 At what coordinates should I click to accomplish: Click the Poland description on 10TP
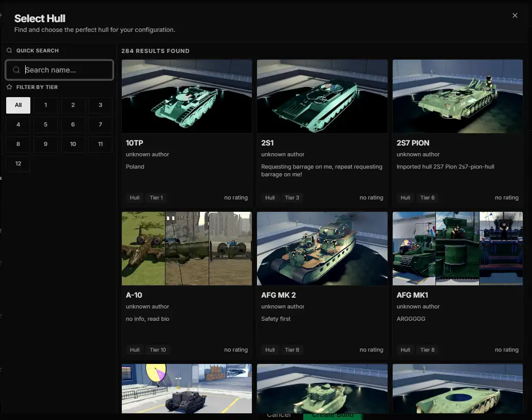[135, 167]
